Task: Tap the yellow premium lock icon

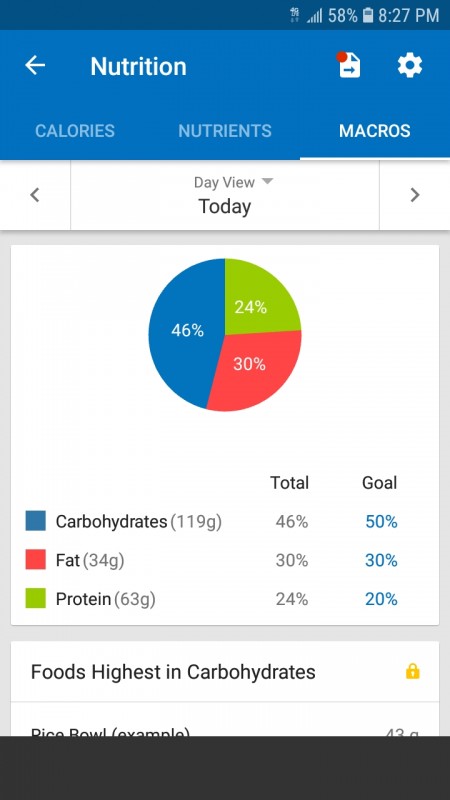Action: (412, 672)
